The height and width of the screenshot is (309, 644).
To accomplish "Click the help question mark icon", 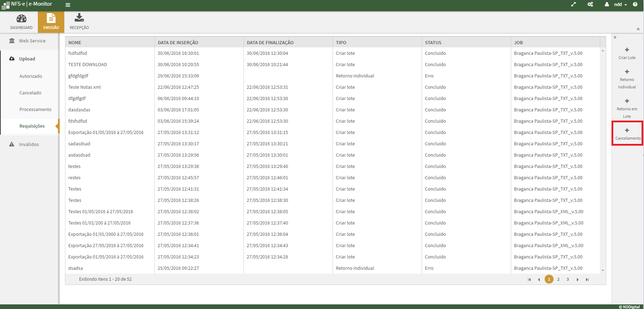I will pyautogui.click(x=635, y=5).
